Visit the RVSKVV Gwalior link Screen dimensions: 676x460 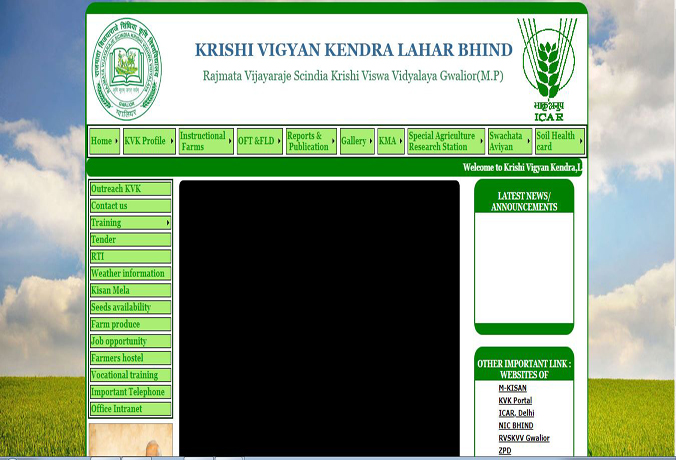[524, 438]
